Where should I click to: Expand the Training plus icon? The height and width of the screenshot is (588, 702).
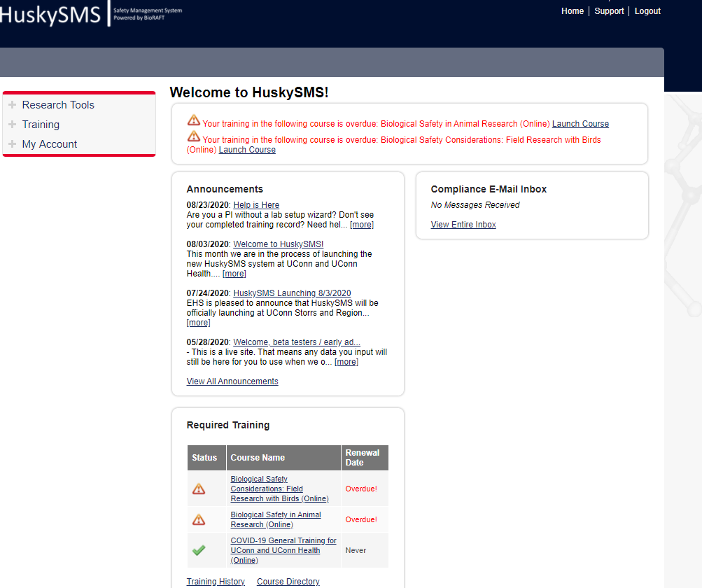coord(12,125)
